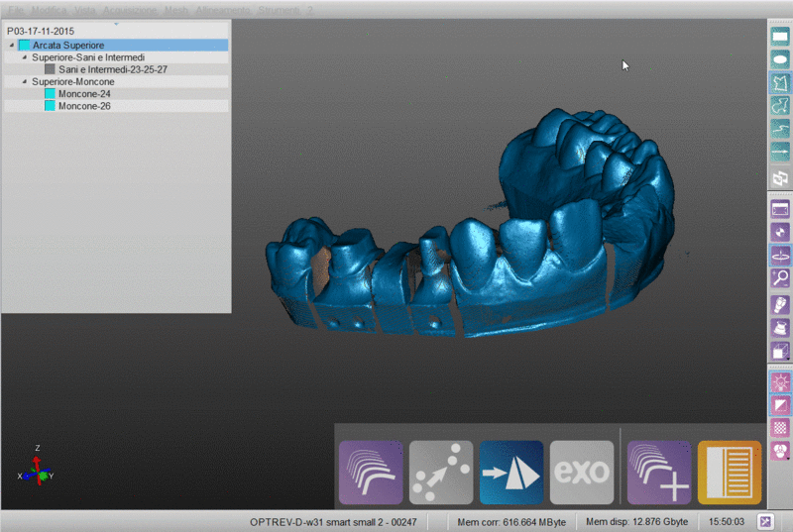Select the rectangle selection tool
Viewport: 793px width, 532px height.
(x=780, y=36)
